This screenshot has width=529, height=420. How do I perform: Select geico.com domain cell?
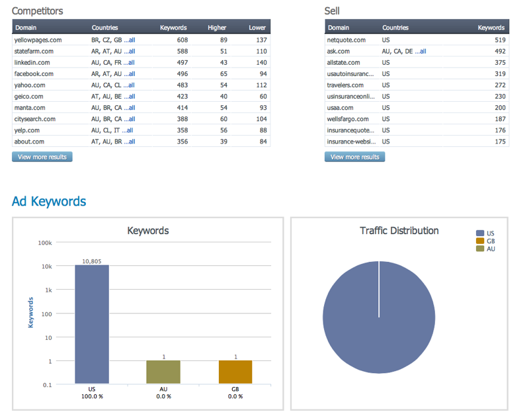tap(28, 97)
